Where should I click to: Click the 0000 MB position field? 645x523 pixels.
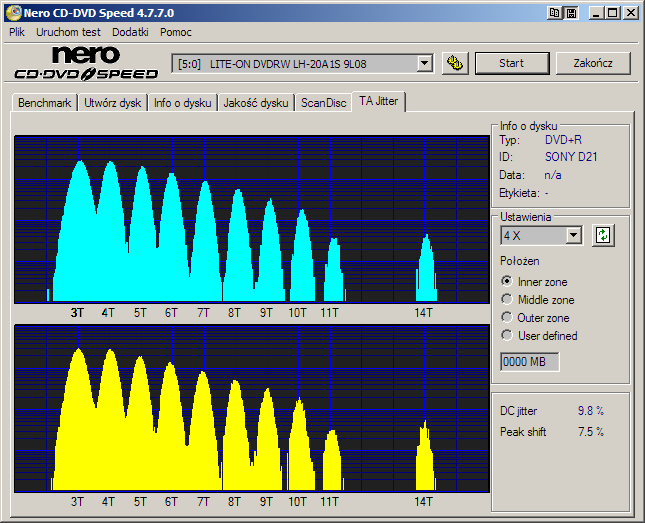(529, 362)
